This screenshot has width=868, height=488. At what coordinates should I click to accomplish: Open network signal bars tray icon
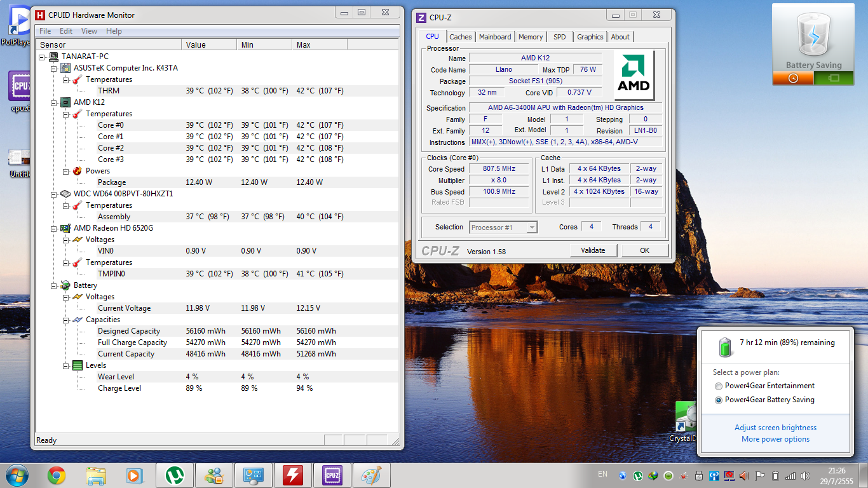click(790, 476)
